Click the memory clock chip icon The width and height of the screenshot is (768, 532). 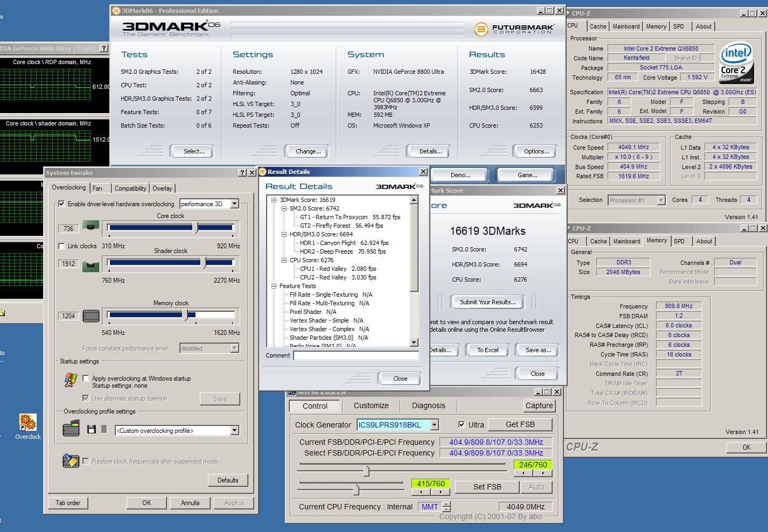point(91,316)
